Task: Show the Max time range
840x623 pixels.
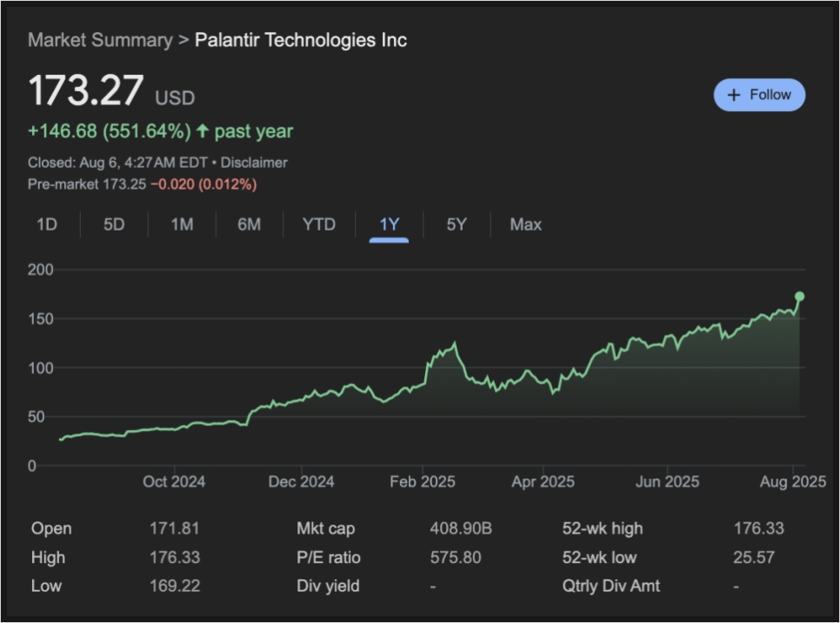Action: pos(525,224)
